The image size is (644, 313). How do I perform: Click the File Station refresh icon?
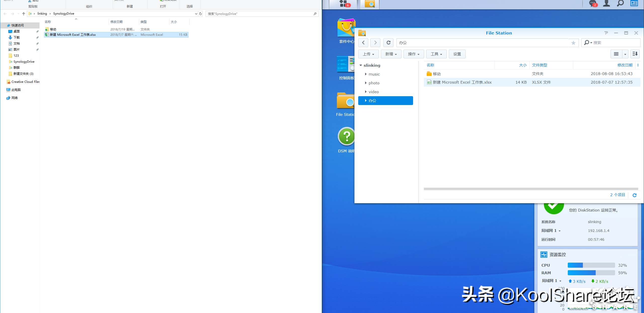388,43
